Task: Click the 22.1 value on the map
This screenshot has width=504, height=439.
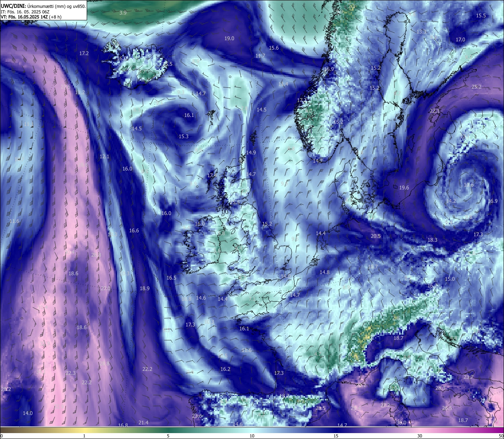Action: (x=434, y=111)
